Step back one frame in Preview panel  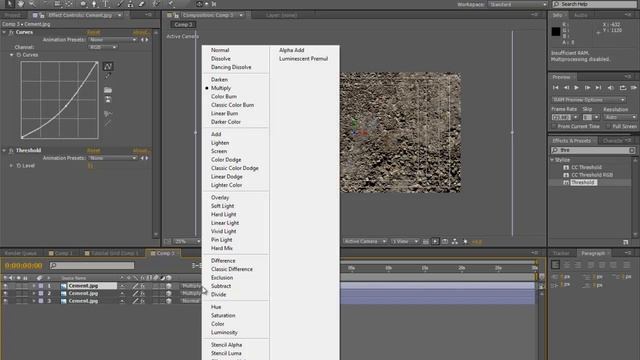566,88
